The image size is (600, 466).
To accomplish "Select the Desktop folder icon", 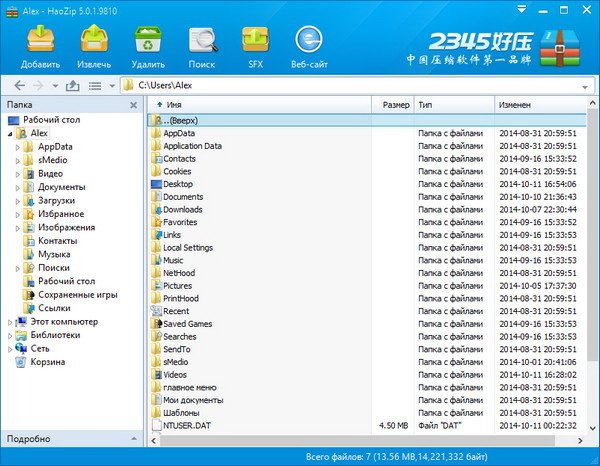I will (x=156, y=184).
